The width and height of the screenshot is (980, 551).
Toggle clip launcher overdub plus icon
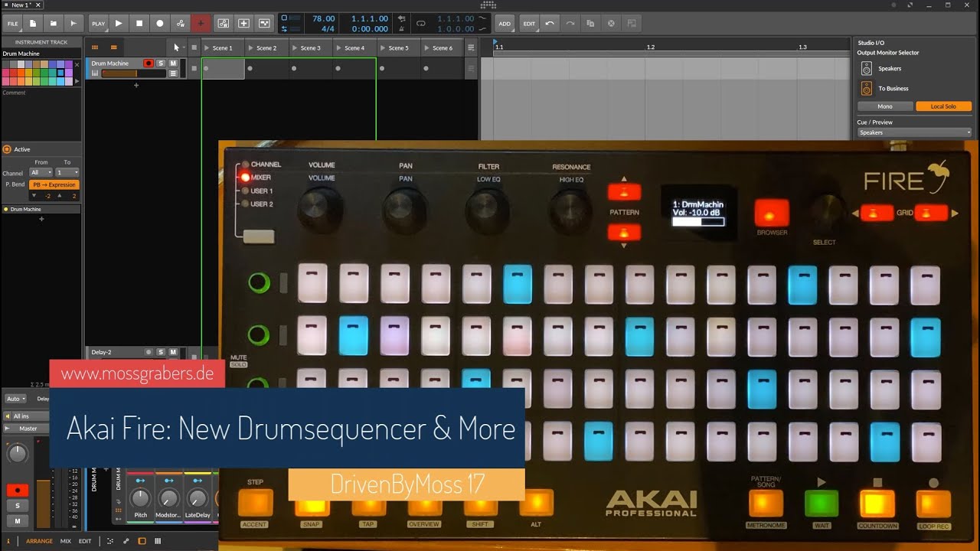pyautogui.click(x=243, y=24)
